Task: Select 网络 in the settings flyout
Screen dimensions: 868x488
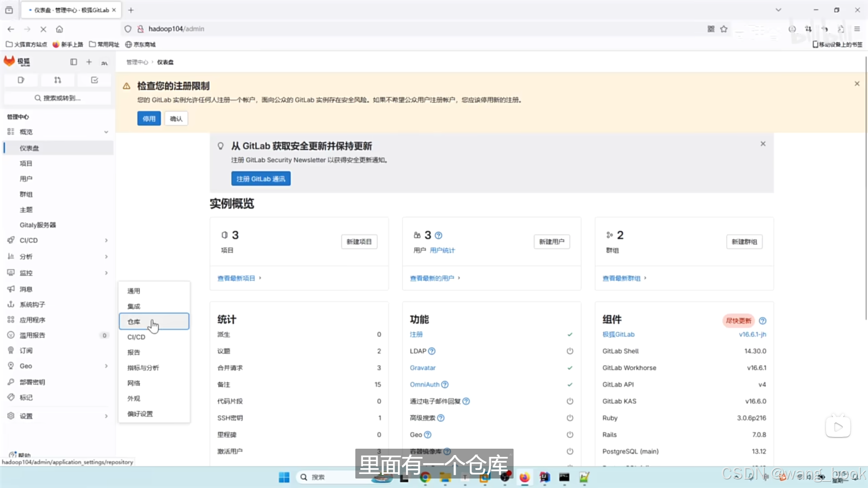Action: (154, 383)
